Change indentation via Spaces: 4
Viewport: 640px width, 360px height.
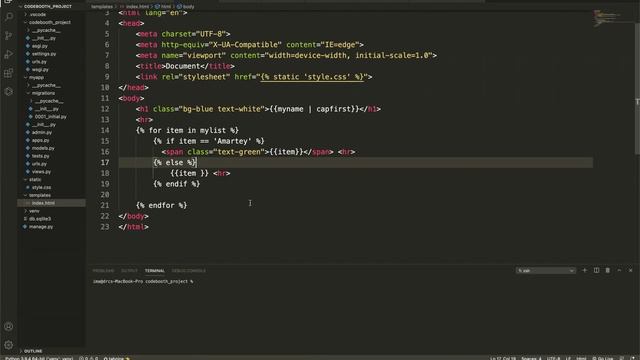tap(531, 358)
